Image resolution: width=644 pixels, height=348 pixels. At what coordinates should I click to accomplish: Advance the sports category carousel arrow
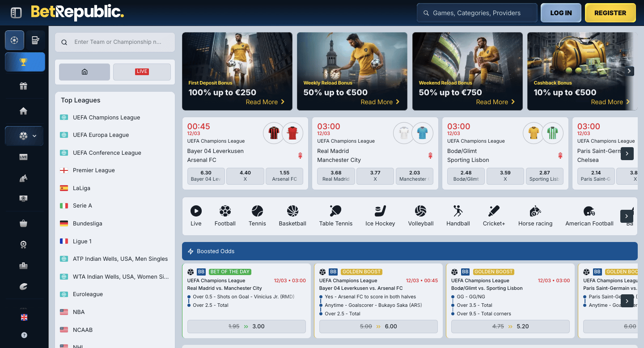tap(627, 216)
